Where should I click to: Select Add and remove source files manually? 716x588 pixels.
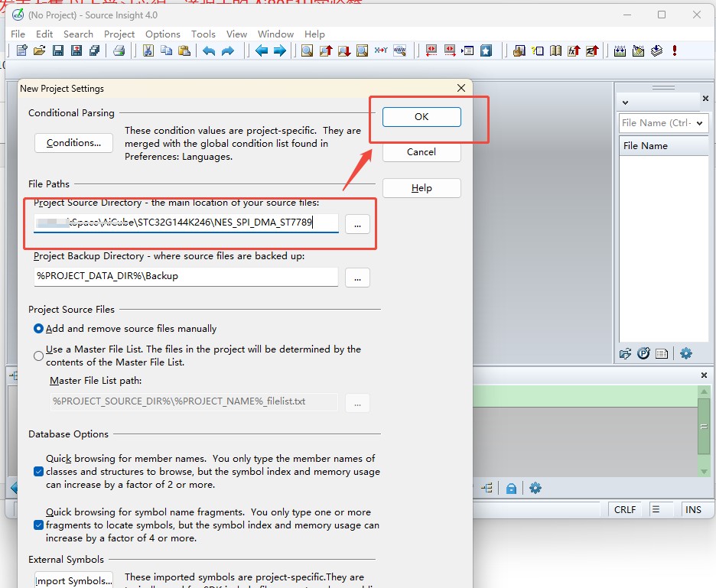[x=39, y=329]
